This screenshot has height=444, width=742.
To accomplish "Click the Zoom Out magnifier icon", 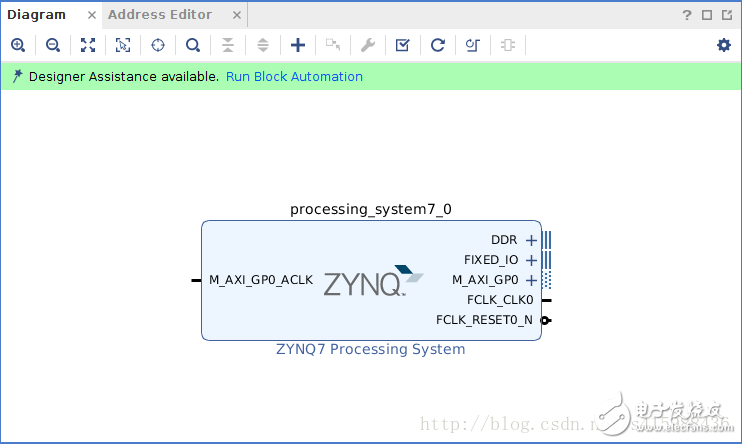I will tap(53, 45).
